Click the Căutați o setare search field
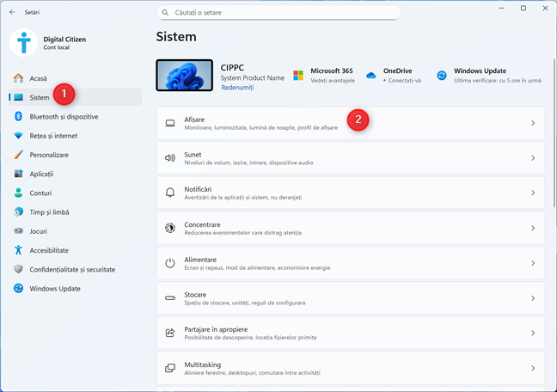The width and height of the screenshot is (557, 392). [x=279, y=13]
